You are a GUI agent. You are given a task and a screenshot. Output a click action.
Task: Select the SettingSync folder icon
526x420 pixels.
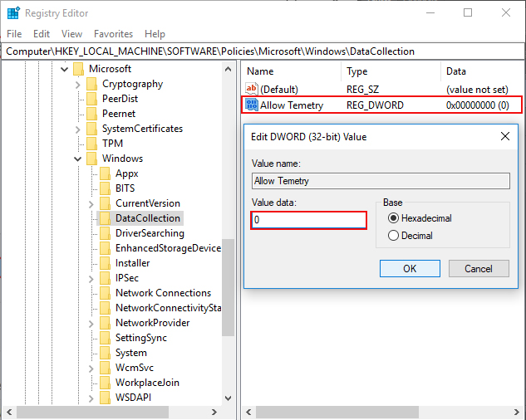105,338
